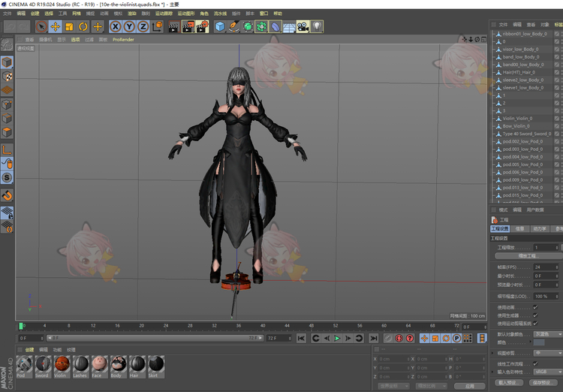Select the spline Pen tool

pyautogui.click(x=233, y=26)
